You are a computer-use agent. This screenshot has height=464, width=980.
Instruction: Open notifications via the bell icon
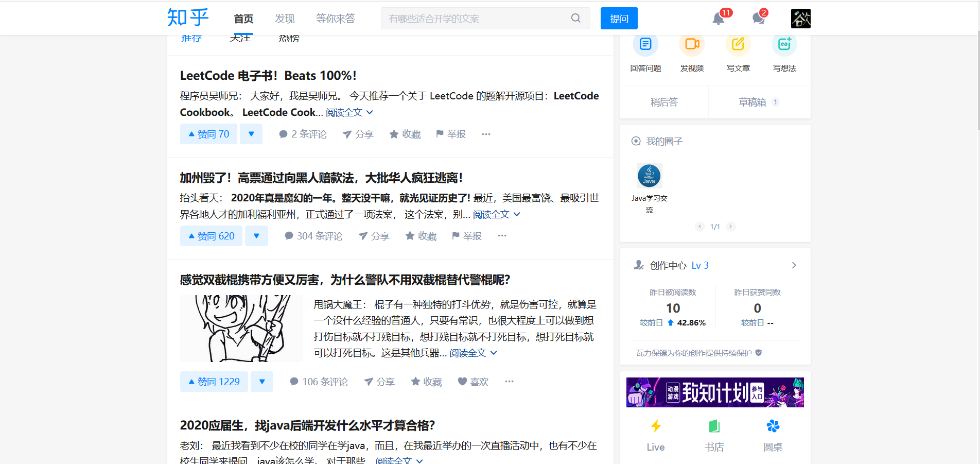(x=719, y=19)
